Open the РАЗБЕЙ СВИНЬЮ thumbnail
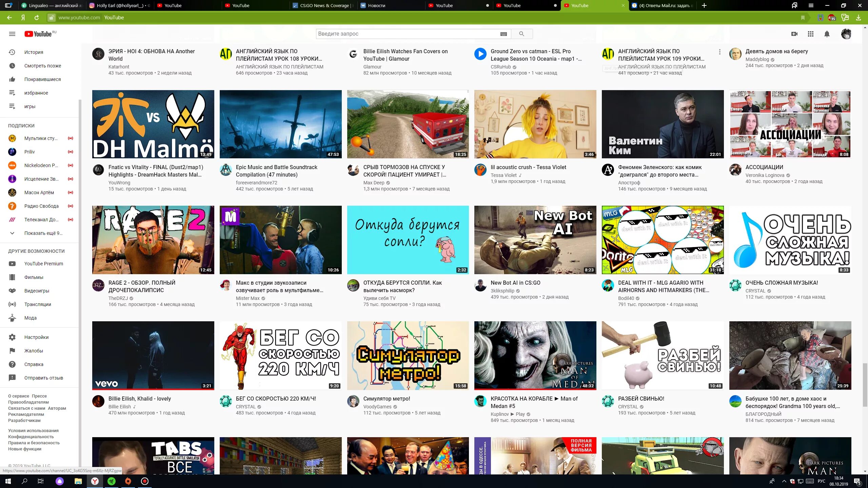Screen dimensions: 868x488 click(663, 355)
